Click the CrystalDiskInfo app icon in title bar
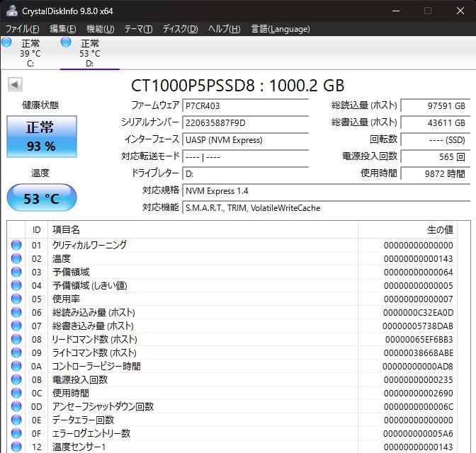 (x=12, y=11)
